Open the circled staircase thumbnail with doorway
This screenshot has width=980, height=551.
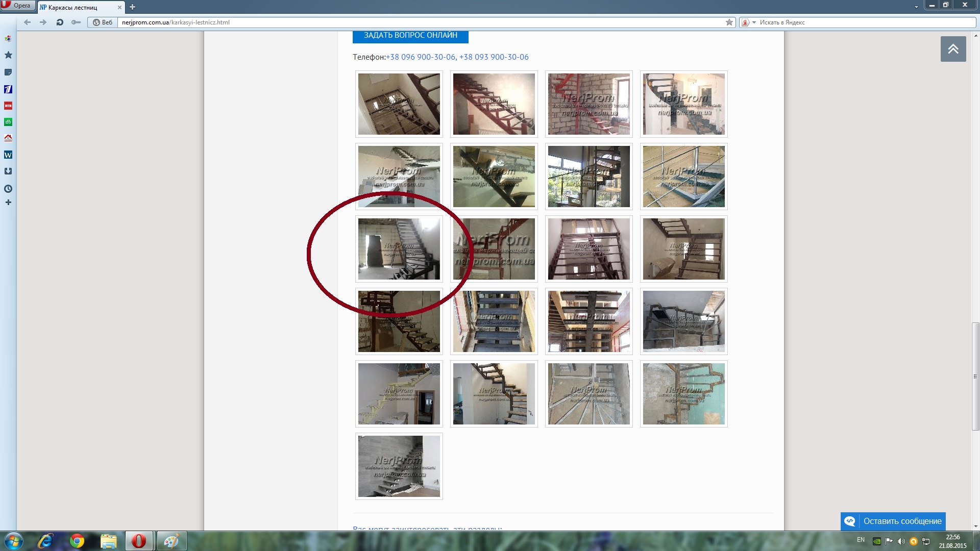point(399,249)
